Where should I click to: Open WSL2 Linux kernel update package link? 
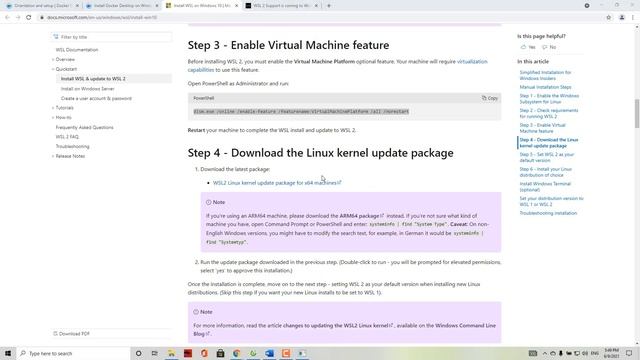pos(277,183)
